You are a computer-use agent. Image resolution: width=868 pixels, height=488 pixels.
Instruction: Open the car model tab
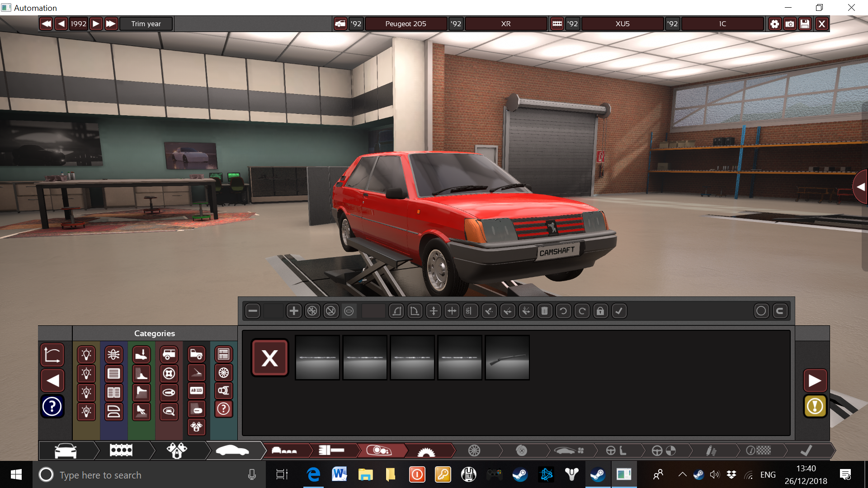tap(66, 450)
